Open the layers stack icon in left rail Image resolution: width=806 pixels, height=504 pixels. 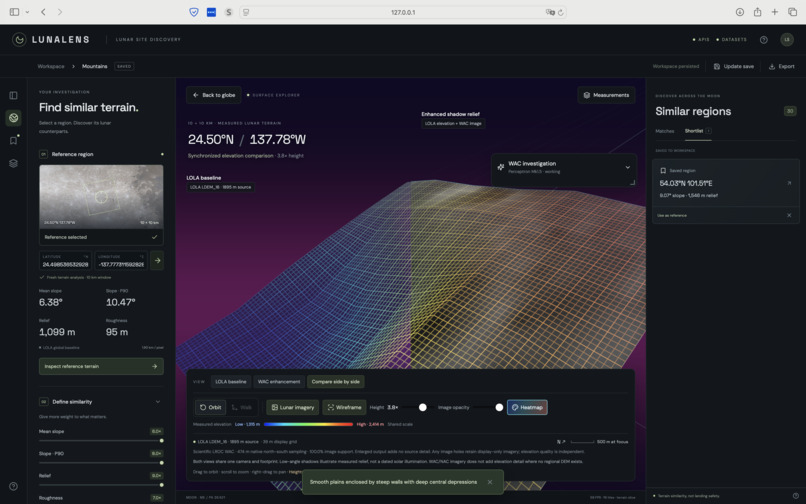13,163
